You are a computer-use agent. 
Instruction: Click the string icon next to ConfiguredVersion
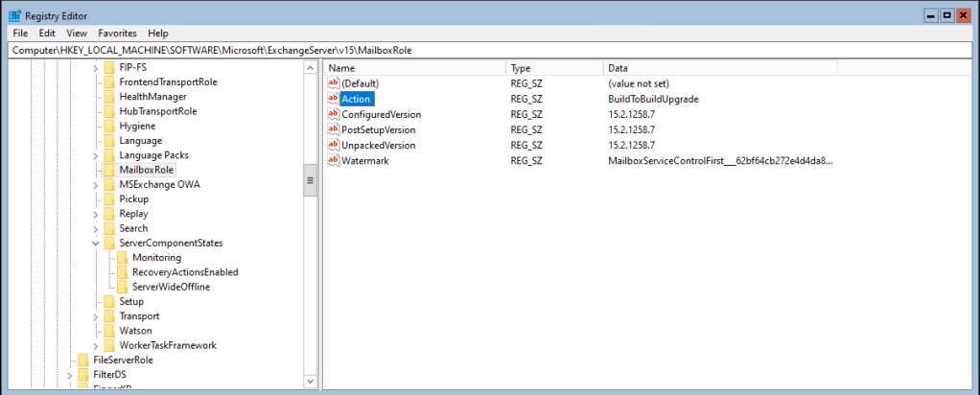334,114
